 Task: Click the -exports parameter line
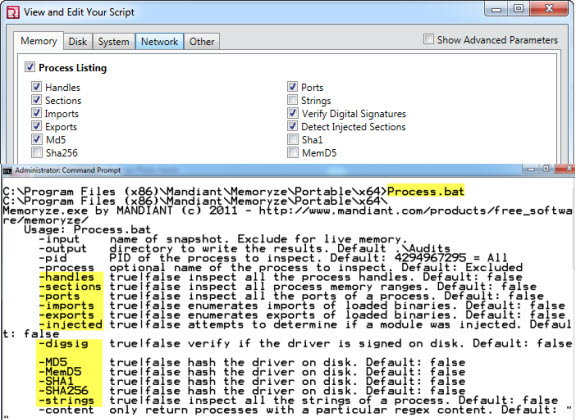point(302,315)
